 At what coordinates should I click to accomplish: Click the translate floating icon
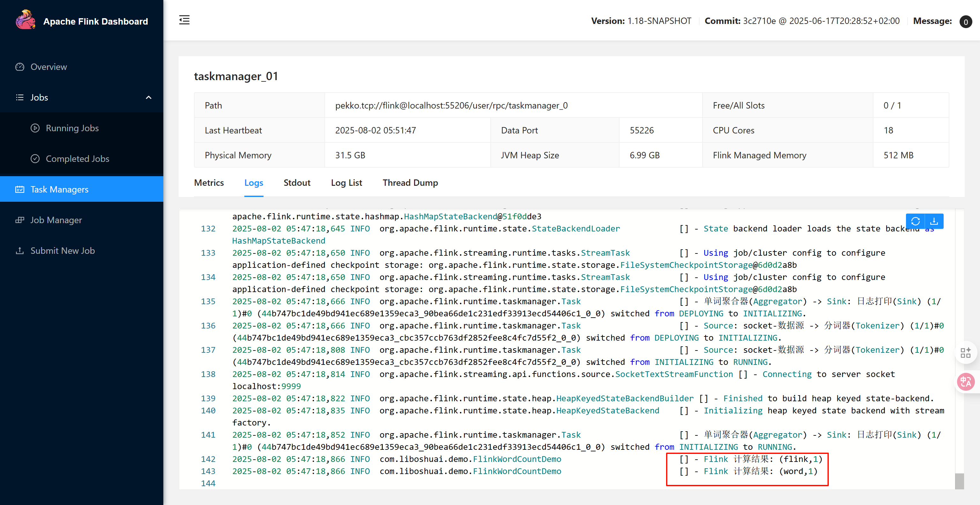coord(966,382)
